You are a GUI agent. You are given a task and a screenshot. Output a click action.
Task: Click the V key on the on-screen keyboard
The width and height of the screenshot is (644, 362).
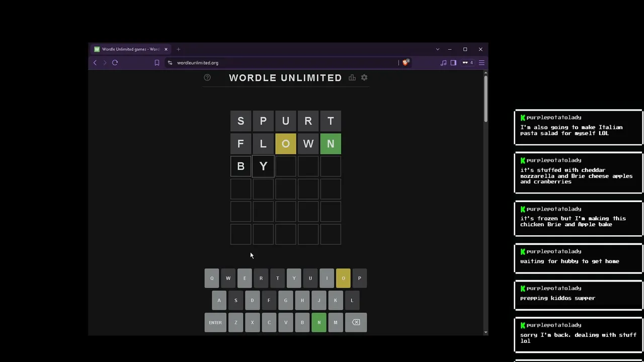coord(285,322)
